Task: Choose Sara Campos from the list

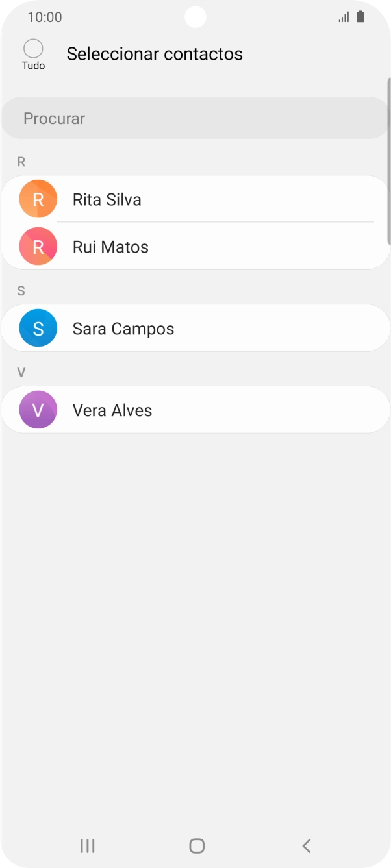Action: [x=162, y=328]
